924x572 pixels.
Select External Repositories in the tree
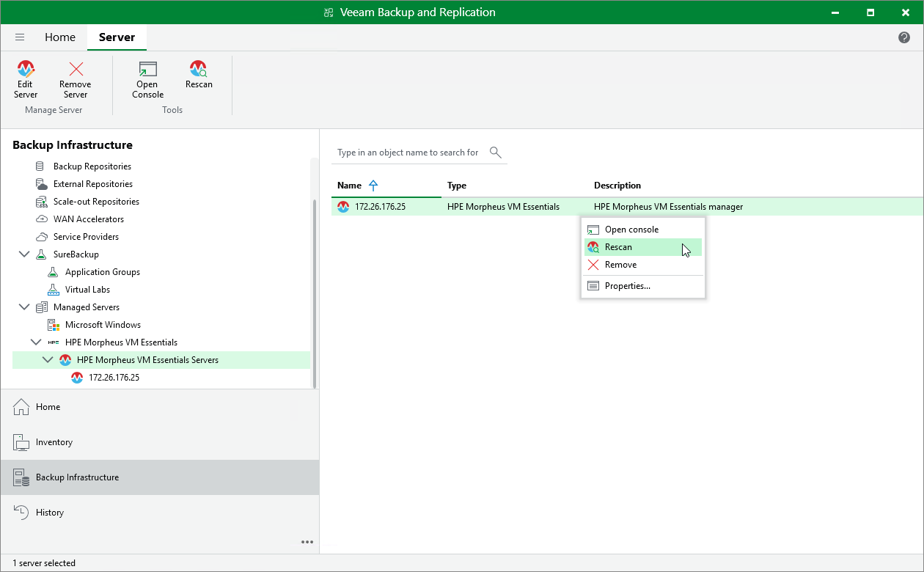pyautogui.click(x=93, y=184)
